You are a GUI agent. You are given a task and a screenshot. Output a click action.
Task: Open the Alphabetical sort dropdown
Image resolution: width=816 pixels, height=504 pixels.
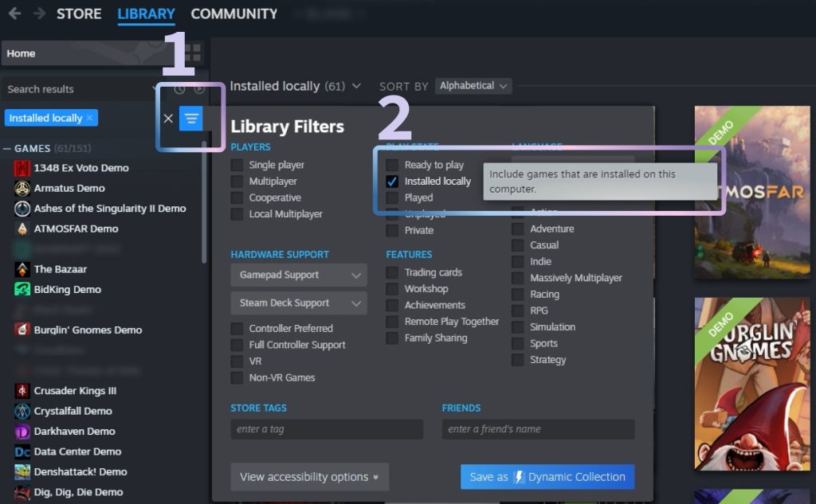point(473,86)
